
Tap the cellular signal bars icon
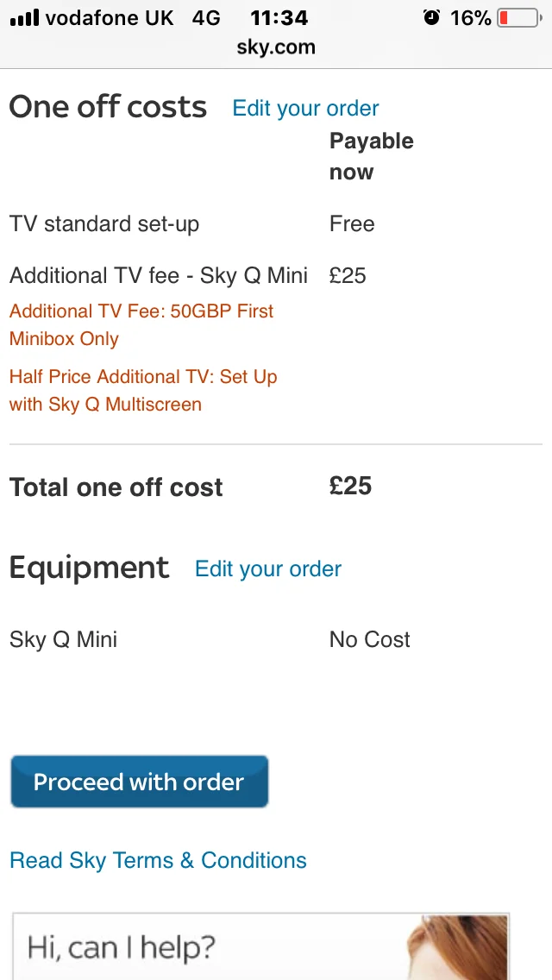tap(24, 18)
